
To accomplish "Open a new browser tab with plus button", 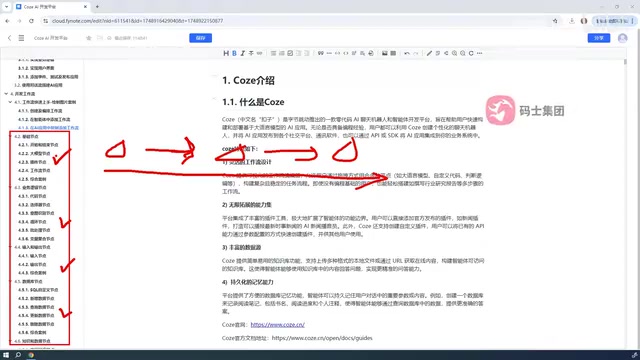I will [x=97, y=7].
